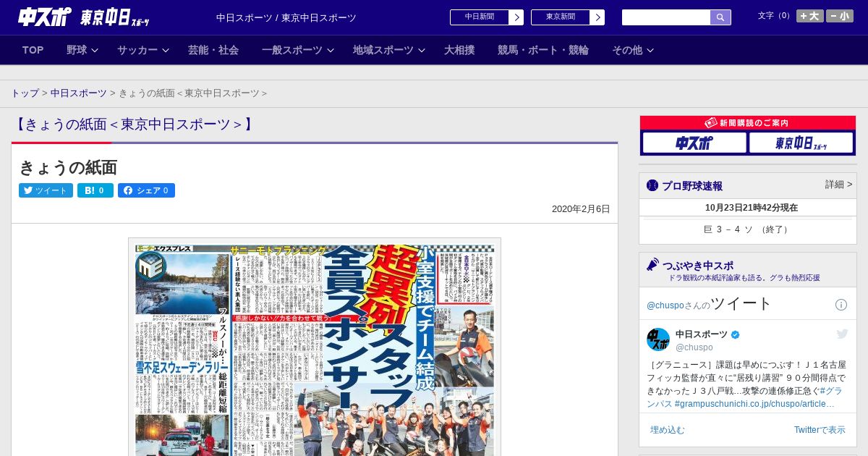868x456 pixels.
Task: Click header text 中日スポーツ / 東京中日スポーツ
Action: pyautogui.click(x=286, y=17)
